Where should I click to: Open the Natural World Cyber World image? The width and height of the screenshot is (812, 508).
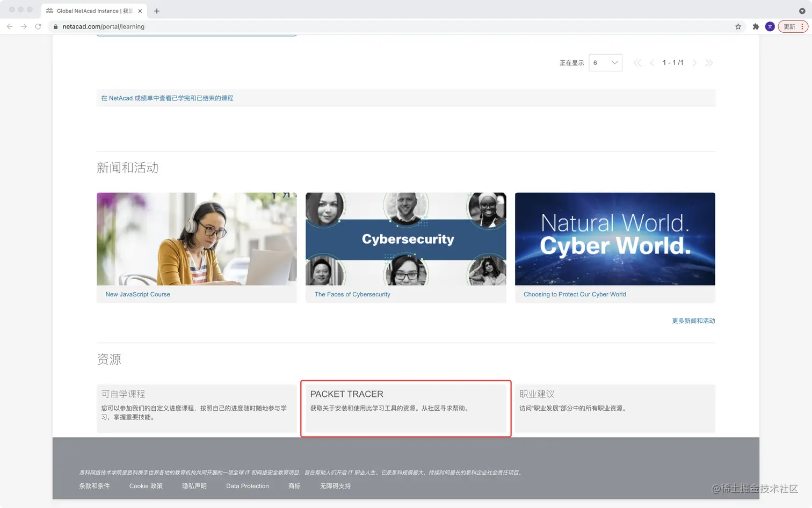click(615, 239)
